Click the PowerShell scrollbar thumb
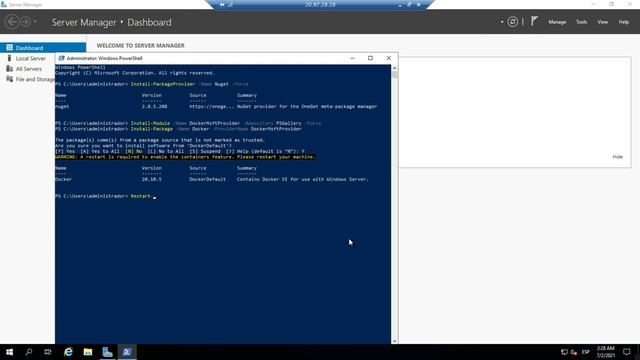Image resolution: width=640 pixels, height=360 pixels. point(394,74)
